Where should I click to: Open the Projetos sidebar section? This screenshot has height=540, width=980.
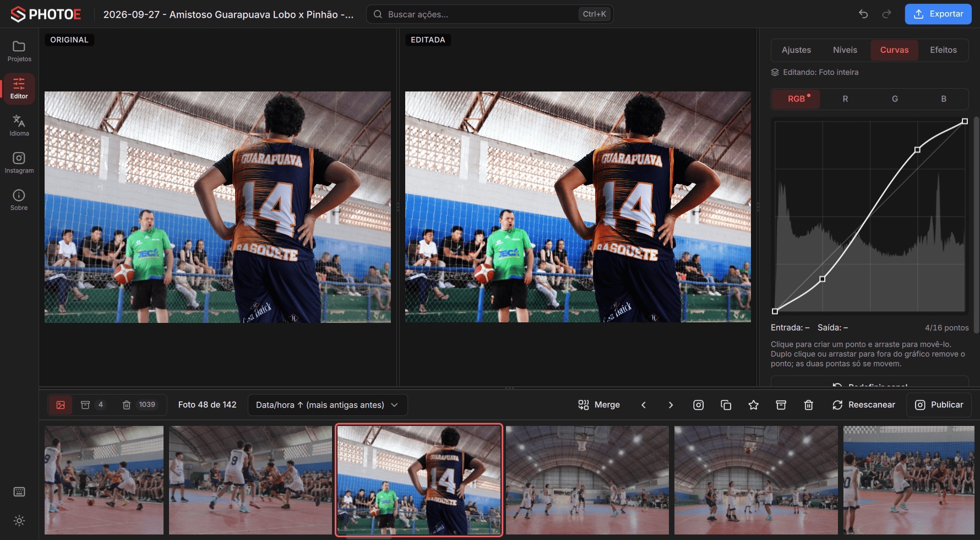[19, 51]
